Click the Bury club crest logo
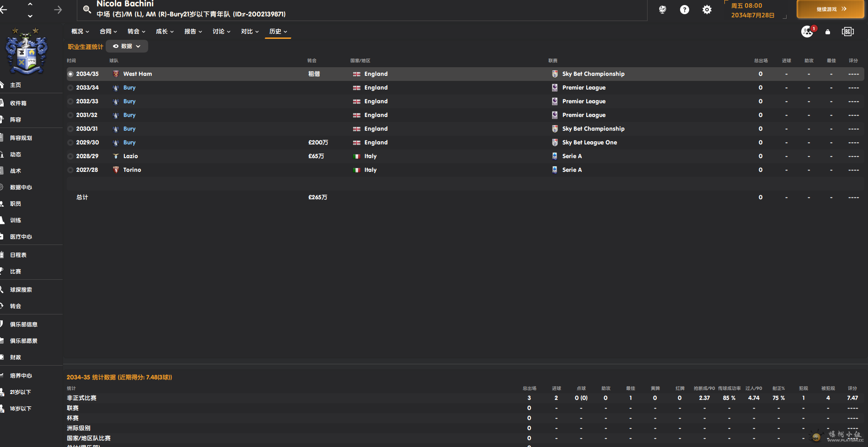This screenshot has height=447, width=868. 26,51
